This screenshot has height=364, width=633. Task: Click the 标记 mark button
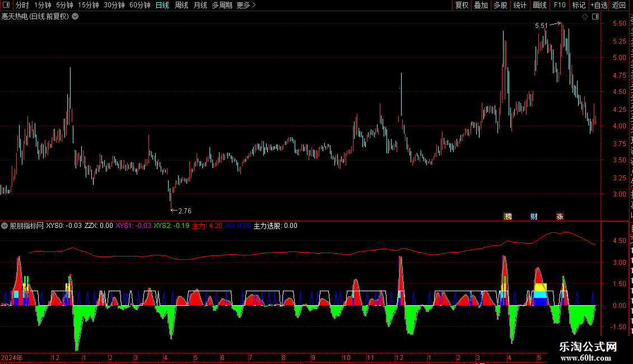click(579, 5)
